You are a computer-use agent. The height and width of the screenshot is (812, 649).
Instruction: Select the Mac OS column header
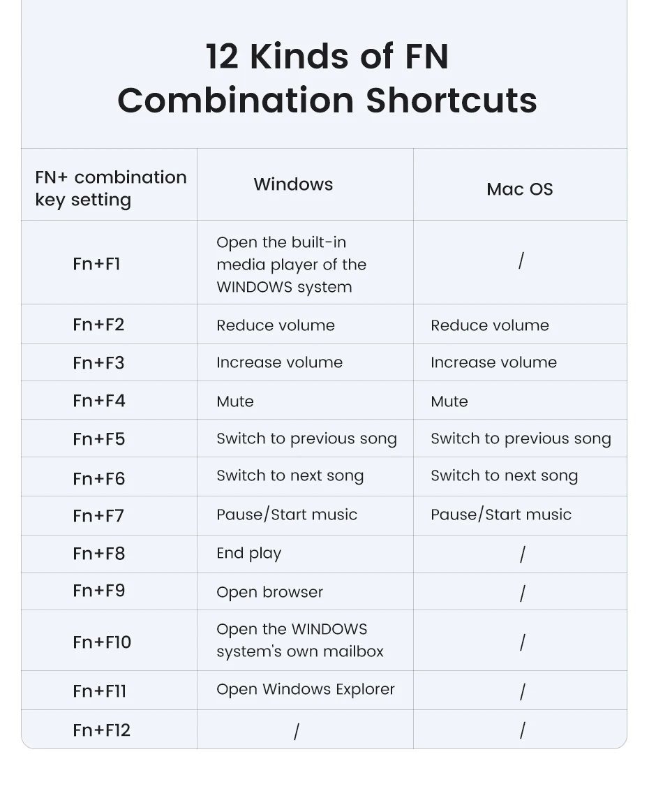[x=519, y=189]
